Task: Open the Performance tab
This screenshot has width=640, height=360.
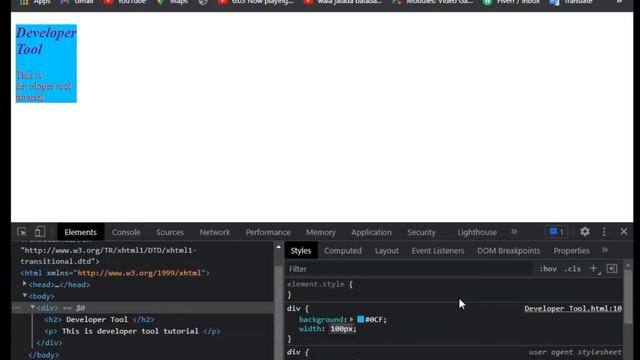Action: pyautogui.click(x=268, y=232)
